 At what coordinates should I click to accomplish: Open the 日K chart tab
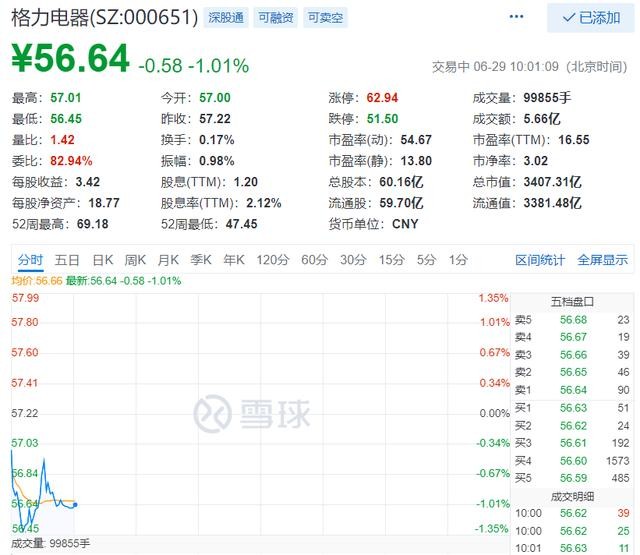tap(102, 260)
